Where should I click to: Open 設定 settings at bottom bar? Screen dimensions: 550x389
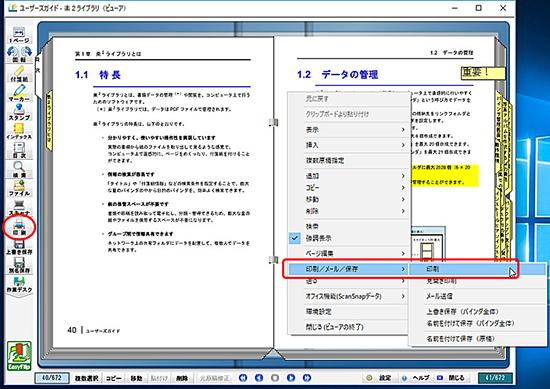pyautogui.click(x=380, y=378)
